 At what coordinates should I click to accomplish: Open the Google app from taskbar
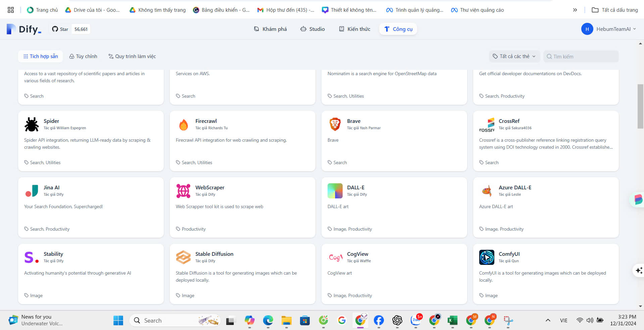tap(342, 321)
